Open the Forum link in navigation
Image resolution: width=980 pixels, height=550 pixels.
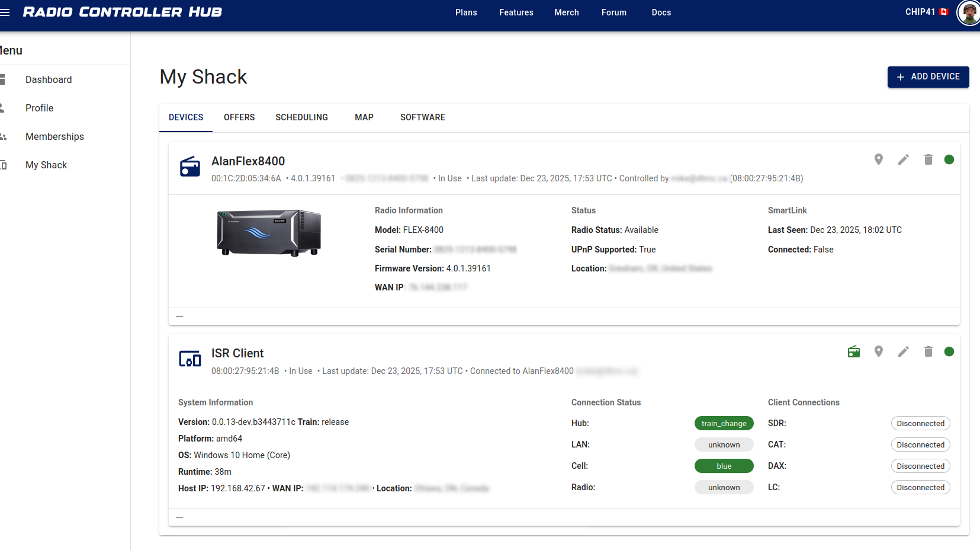(x=613, y=12)
